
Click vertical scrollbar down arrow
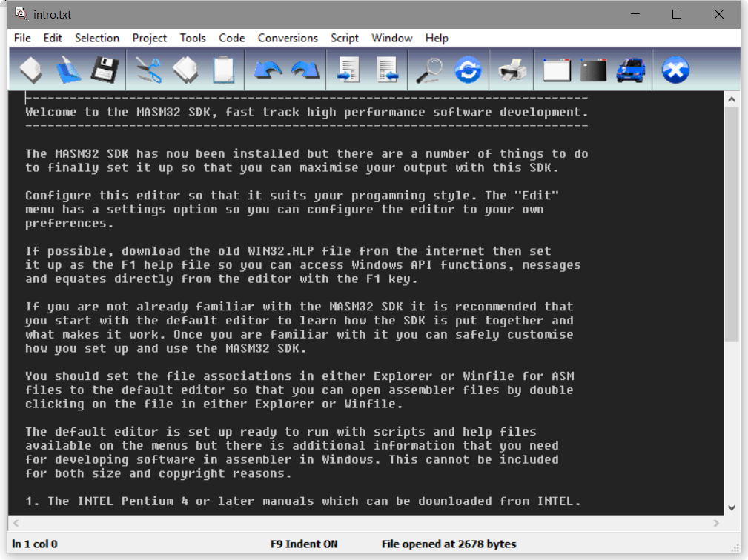coord(731,507)
